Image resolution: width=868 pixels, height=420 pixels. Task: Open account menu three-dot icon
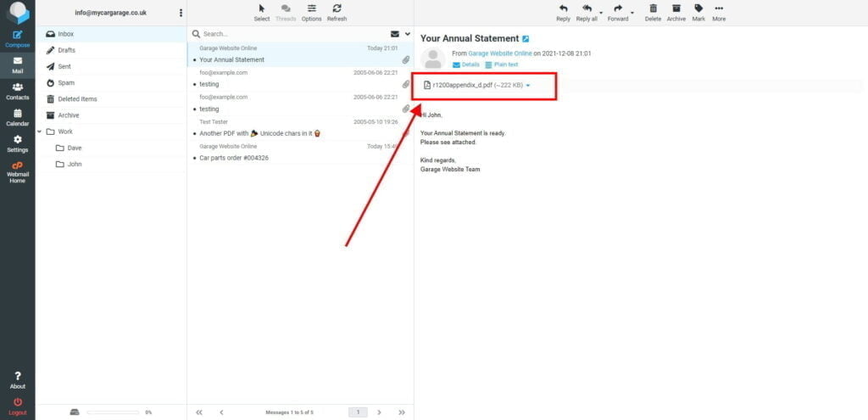pyautogui.click(x=181, y=13)
